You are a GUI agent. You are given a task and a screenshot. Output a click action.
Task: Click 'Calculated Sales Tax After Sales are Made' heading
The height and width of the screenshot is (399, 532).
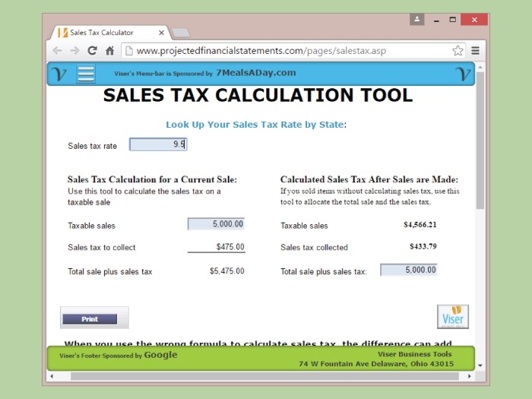(x=369, y=179)
